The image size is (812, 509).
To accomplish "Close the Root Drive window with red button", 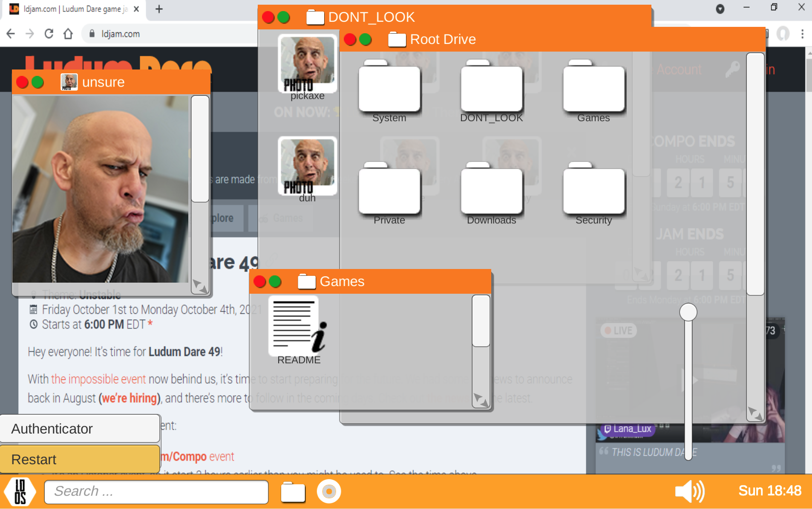I will [350, 39].
